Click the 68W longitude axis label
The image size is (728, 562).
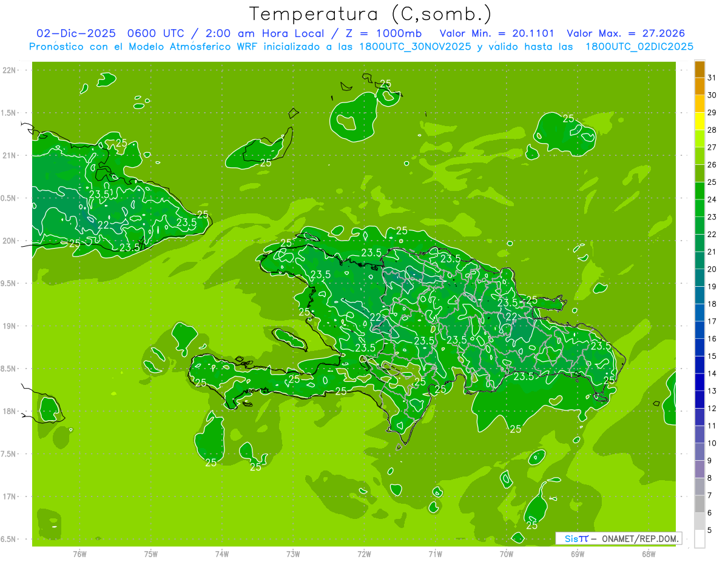click(649, 554)
